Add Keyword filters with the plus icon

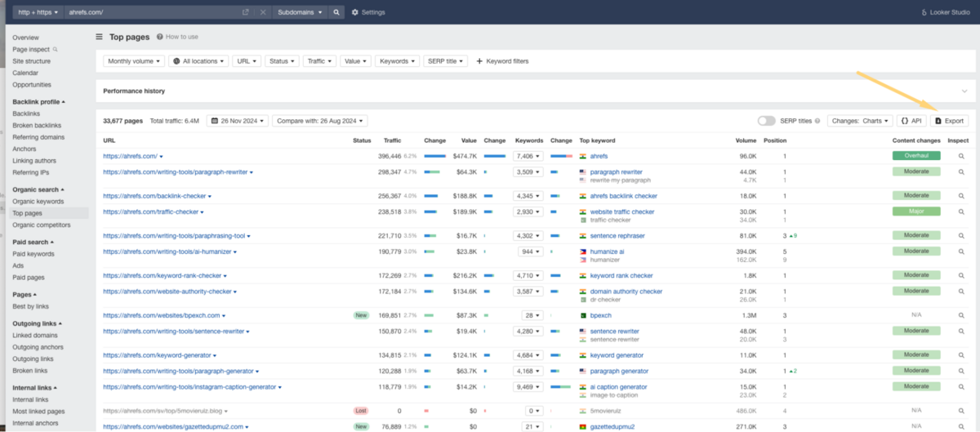[x=502, y=61]
